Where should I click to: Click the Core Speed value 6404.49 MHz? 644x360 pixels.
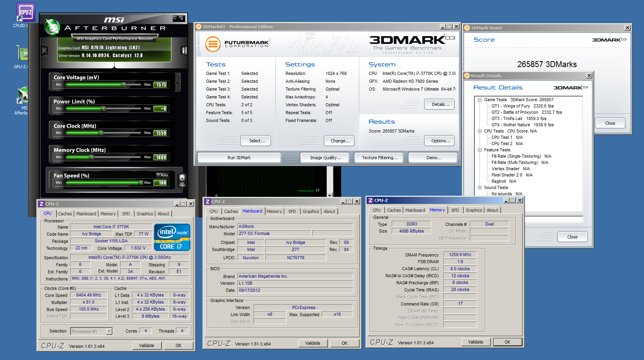pyautogui.click(x=89, y=295)
